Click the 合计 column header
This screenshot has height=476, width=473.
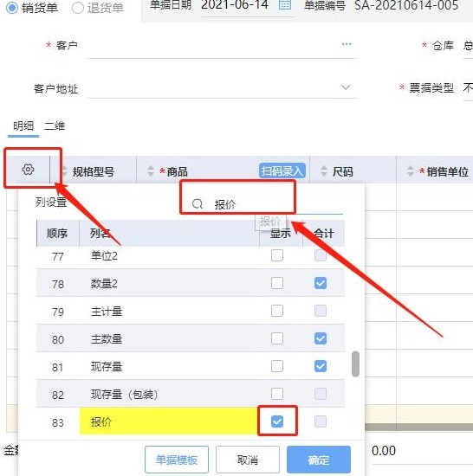[x=324, y=233]
